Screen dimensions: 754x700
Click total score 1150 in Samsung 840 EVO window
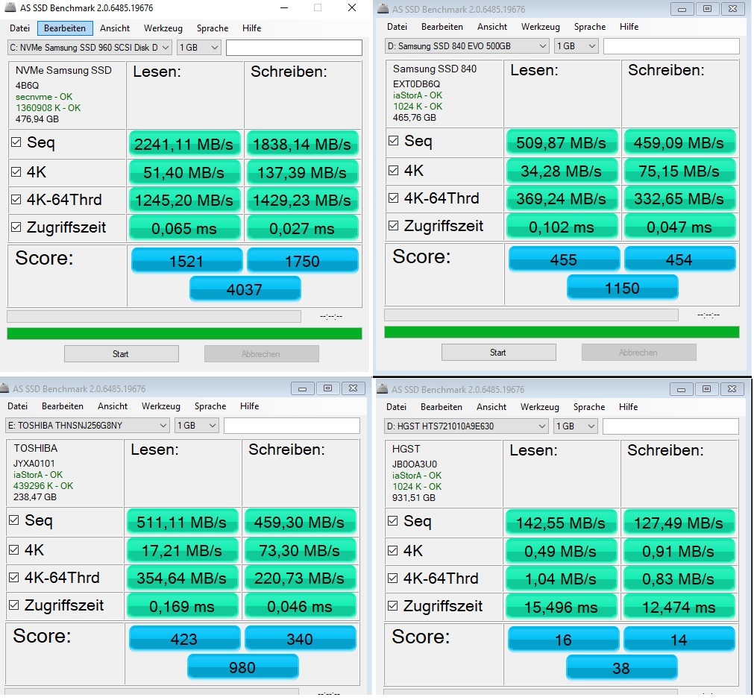point(622,288)
